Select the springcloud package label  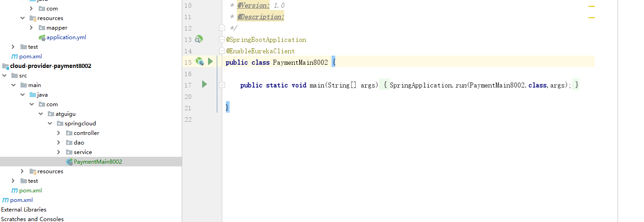[x=80, y=124]
